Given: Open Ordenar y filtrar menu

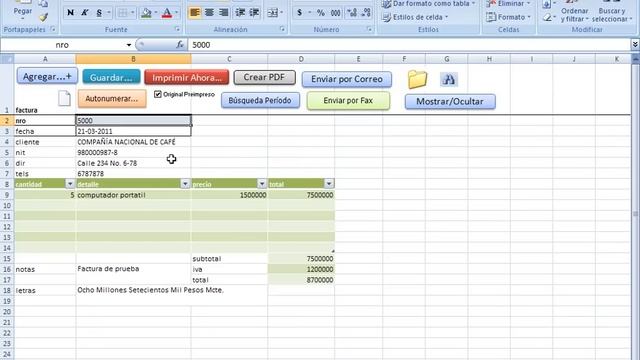Looking at the screenshot, I should tap(574, 14).
